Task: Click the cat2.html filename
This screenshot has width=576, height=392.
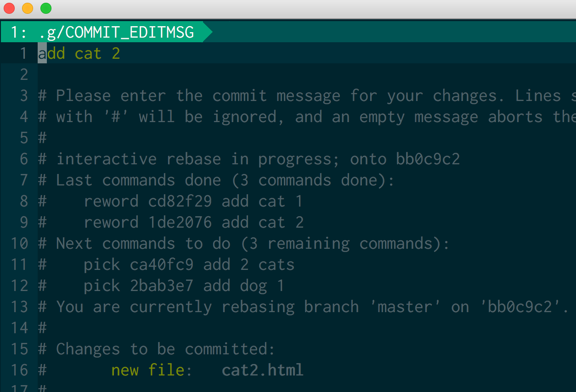Action: click(x=262, y=370)
